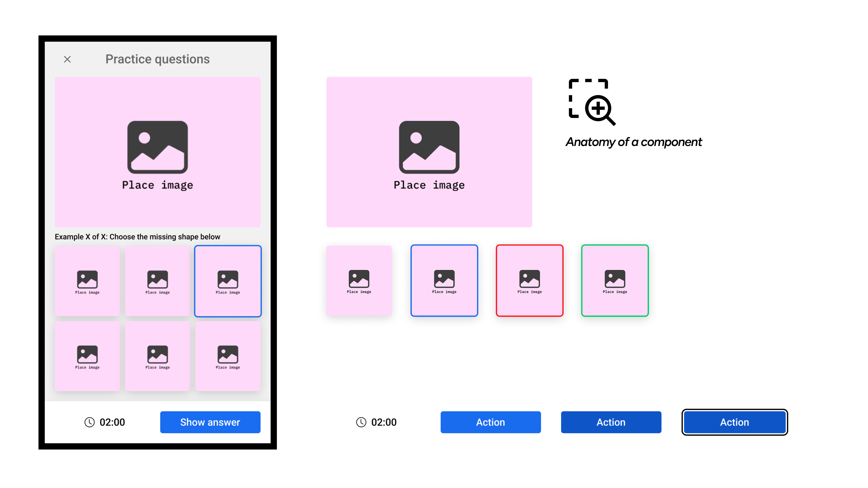The width and height of the screenshot is (868, 488).
Task: Click the standalone clock icon near Action buttons
Action: tap(361, 422)
